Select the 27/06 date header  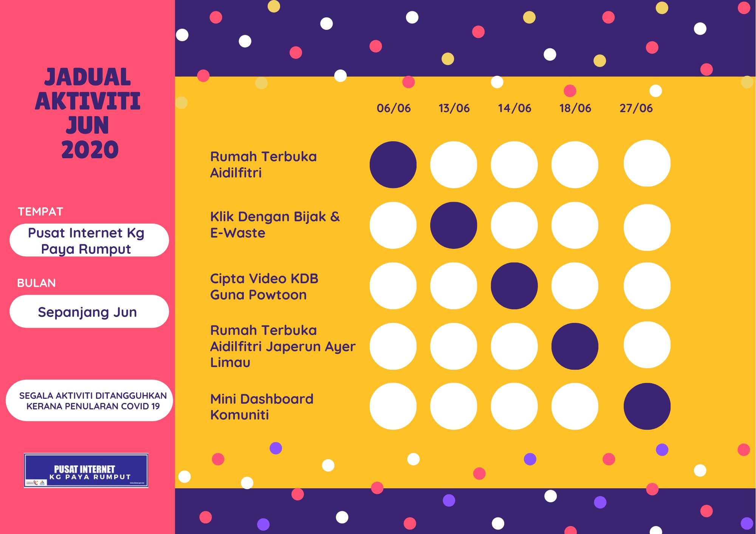pyautogui.click(x=636, y=108)
